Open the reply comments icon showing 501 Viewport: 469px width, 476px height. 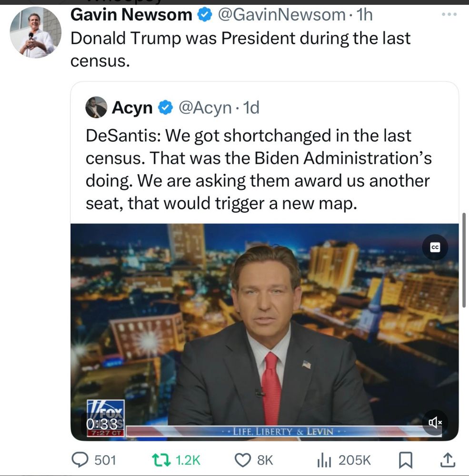80,459
